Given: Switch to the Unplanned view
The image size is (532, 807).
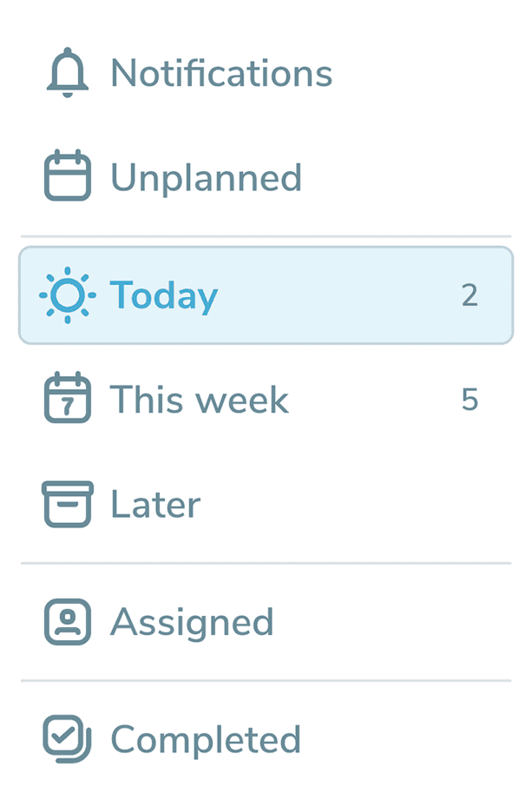Looking at the screenshot, I should [206, 177].
